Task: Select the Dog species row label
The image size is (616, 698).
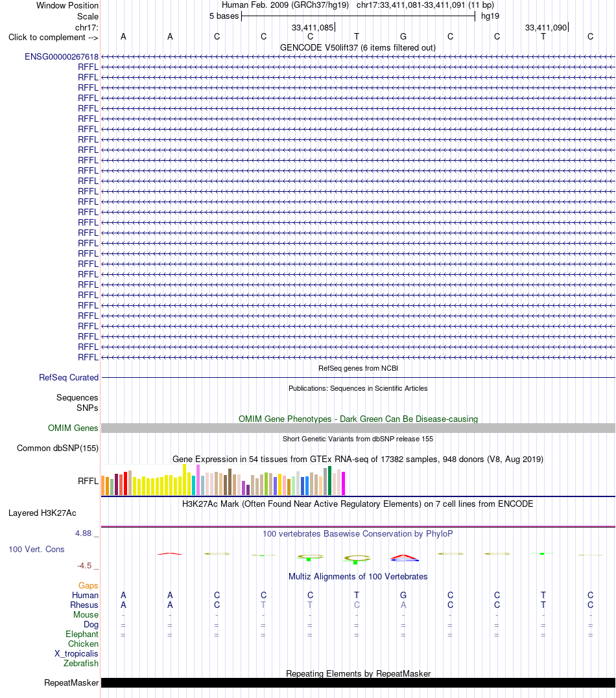Action: [x=91, y=625]
